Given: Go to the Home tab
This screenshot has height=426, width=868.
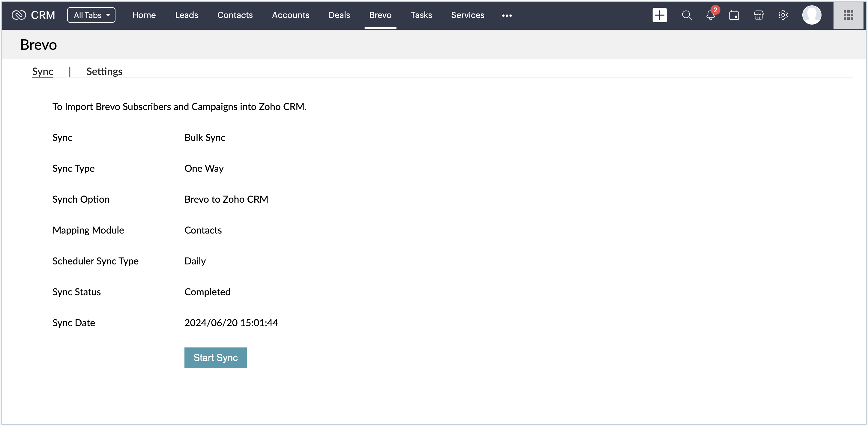Looking at the screenshot, I should [x=144, y=15].
